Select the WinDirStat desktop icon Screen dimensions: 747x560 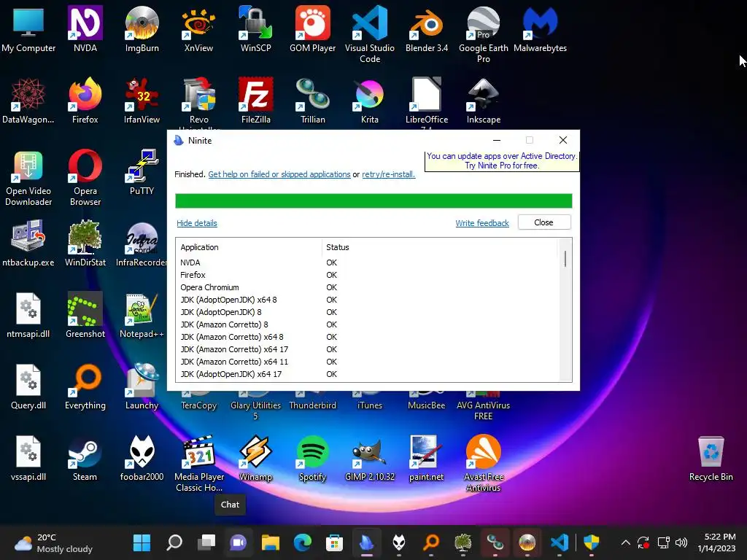pyautogui.click(x=85, y=244)
